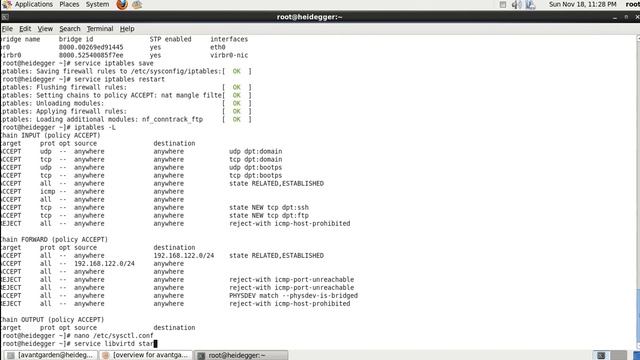The height and width of the screenshot is (360, 640).
Task: Click the terminal vertical scrollbar
Action: 638,192
